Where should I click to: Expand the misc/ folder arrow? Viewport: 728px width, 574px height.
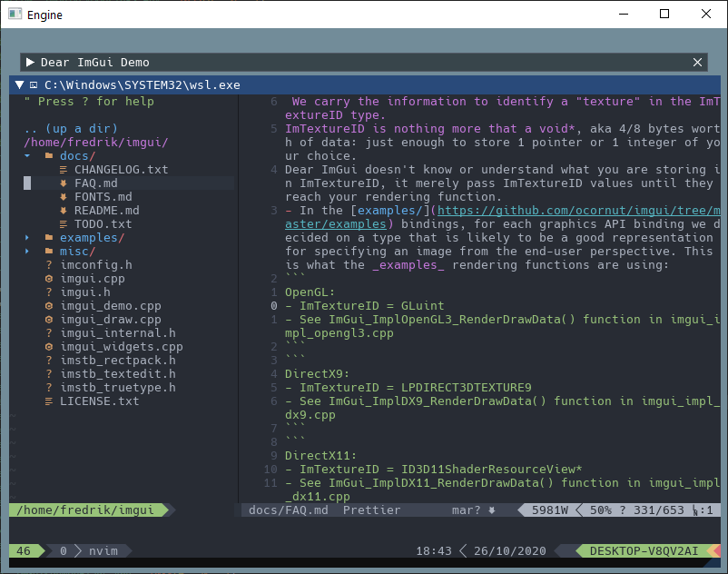click(27, 252)
